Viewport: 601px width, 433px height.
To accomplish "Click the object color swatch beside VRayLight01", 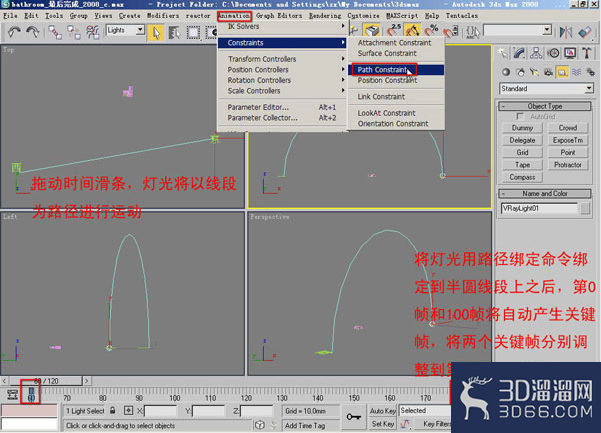I will point(585,208).
